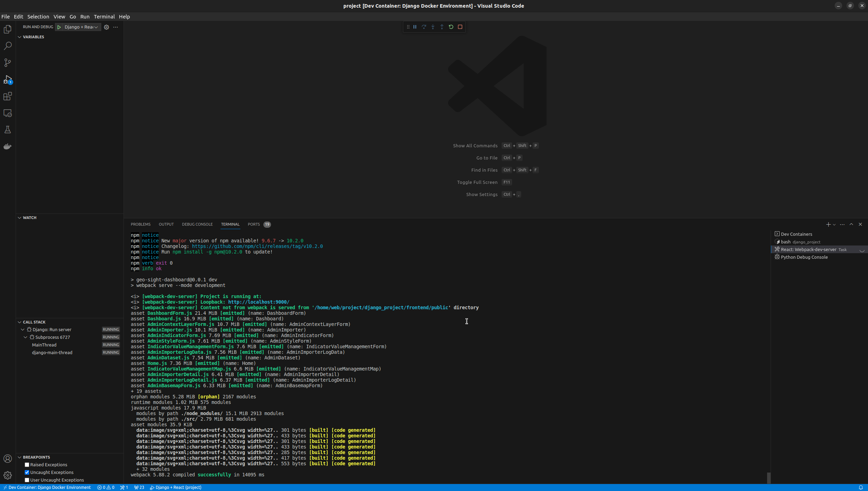Open the File menu

[x=6, y=17]
